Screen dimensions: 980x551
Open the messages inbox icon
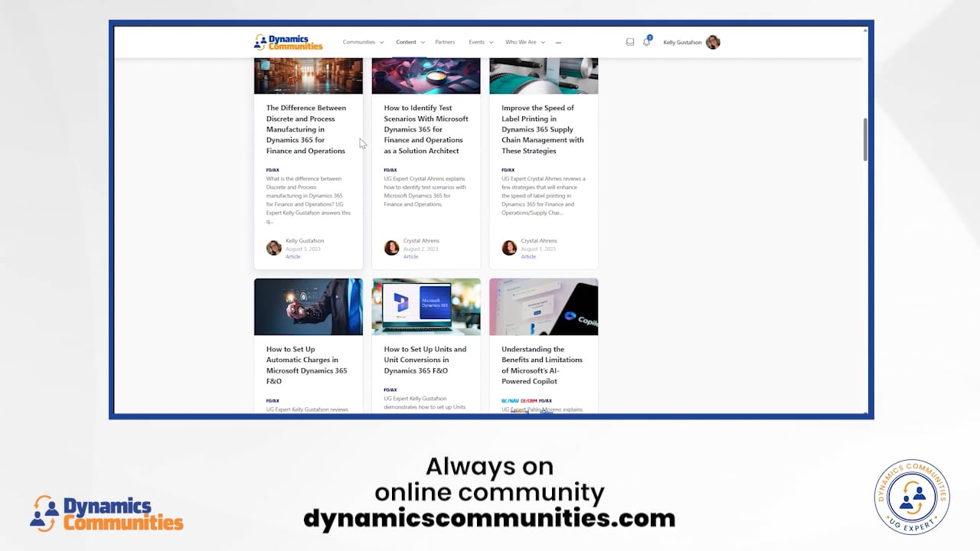point(630,42)
